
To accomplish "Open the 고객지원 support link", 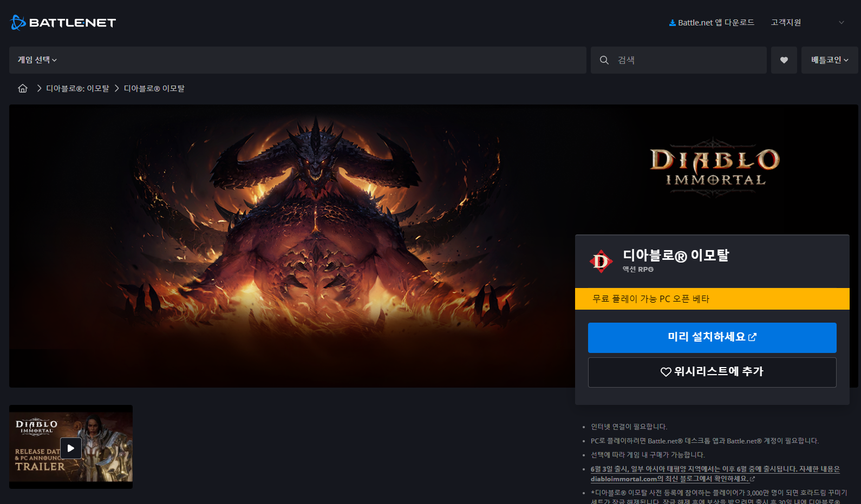I will click(x=786, y=23).
